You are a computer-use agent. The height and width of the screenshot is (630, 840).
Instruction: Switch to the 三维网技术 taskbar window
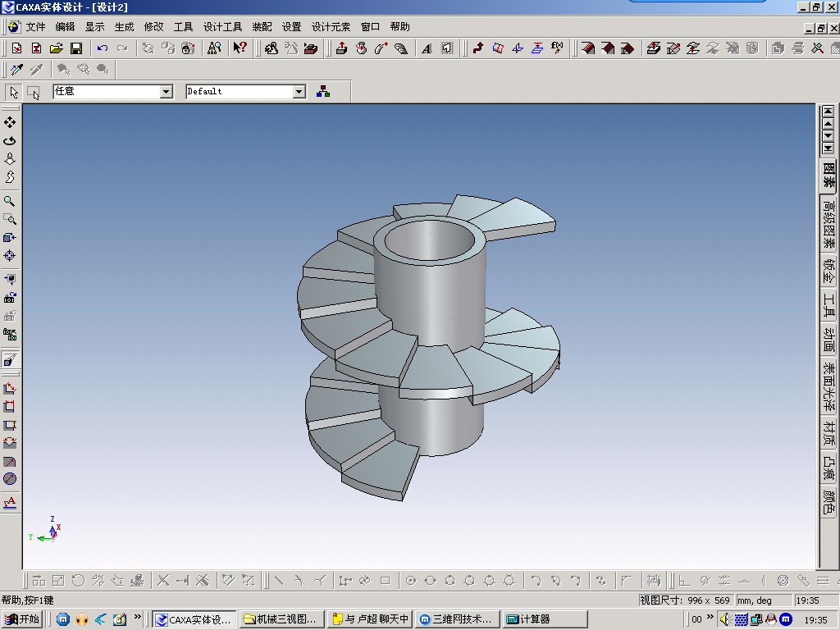tap(457, 619)
